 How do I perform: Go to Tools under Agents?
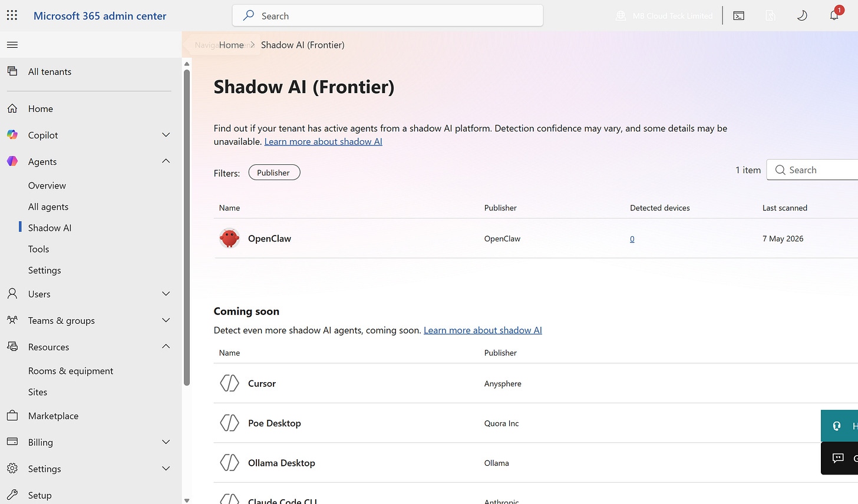coord(39,249)
